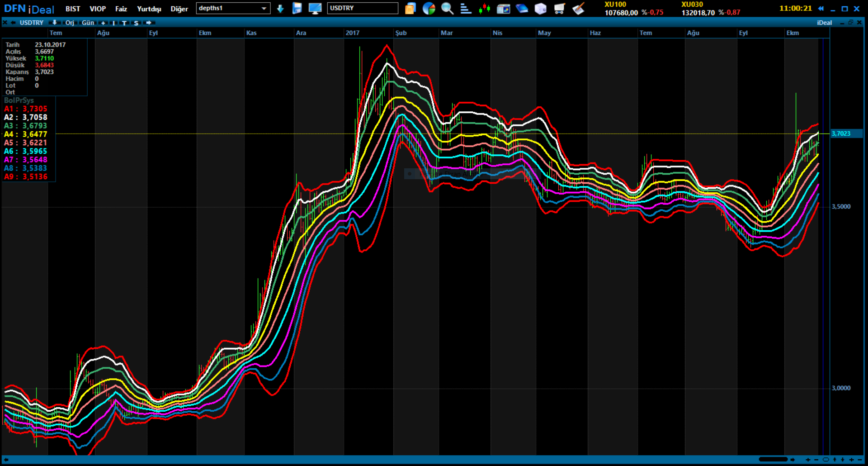Click the A9 red band value 3,5136
Image resolution: width=868 pixels, height=466 pixels.
[x=35, y=176]
